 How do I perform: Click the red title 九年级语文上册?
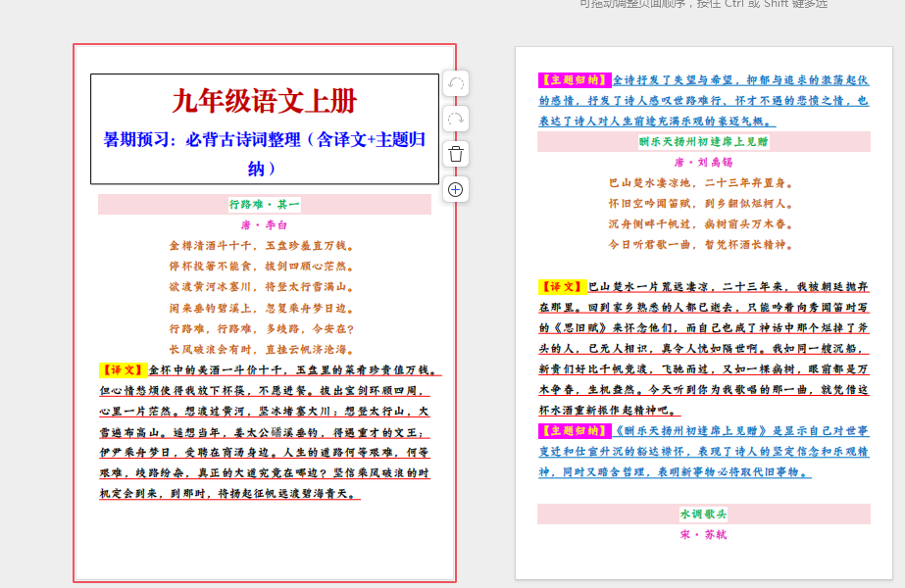pyautogui.click(x=264, y=101)
